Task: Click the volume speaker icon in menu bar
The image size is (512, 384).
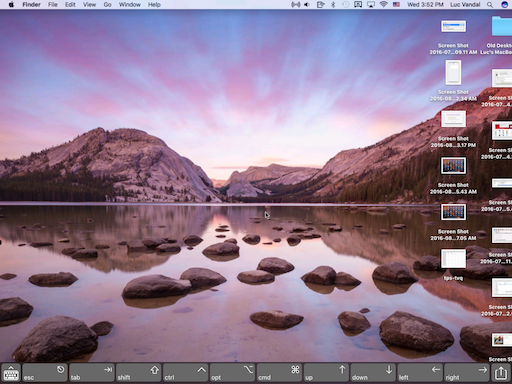Action: [x=307, y=5]
